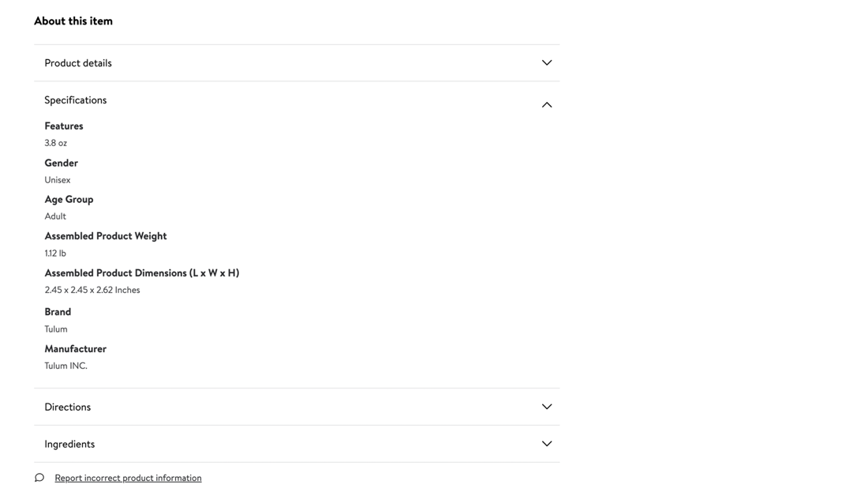Expand Ingredients using the down chevron

pos(546,444)
